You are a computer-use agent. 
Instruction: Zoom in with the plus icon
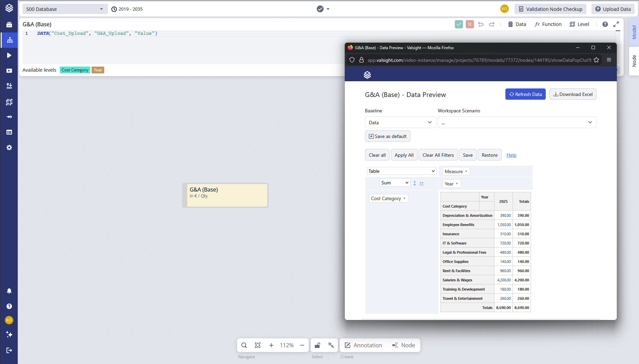(x=271, y=345)
